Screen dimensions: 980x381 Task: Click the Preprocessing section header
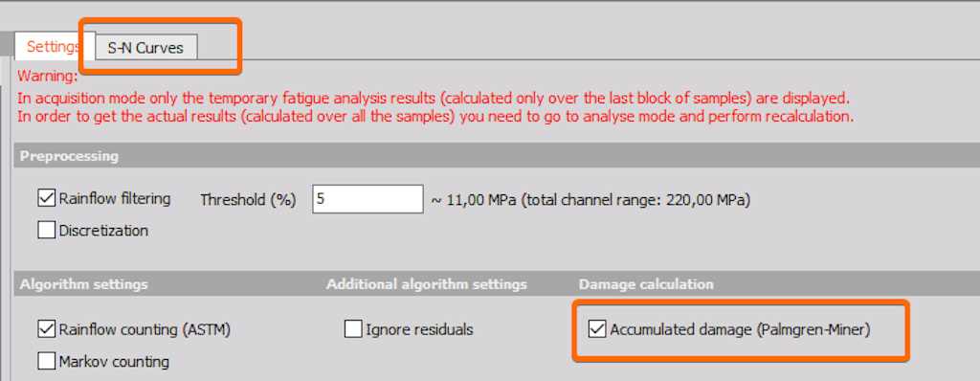pyautogui.click(x=69, y=156)
